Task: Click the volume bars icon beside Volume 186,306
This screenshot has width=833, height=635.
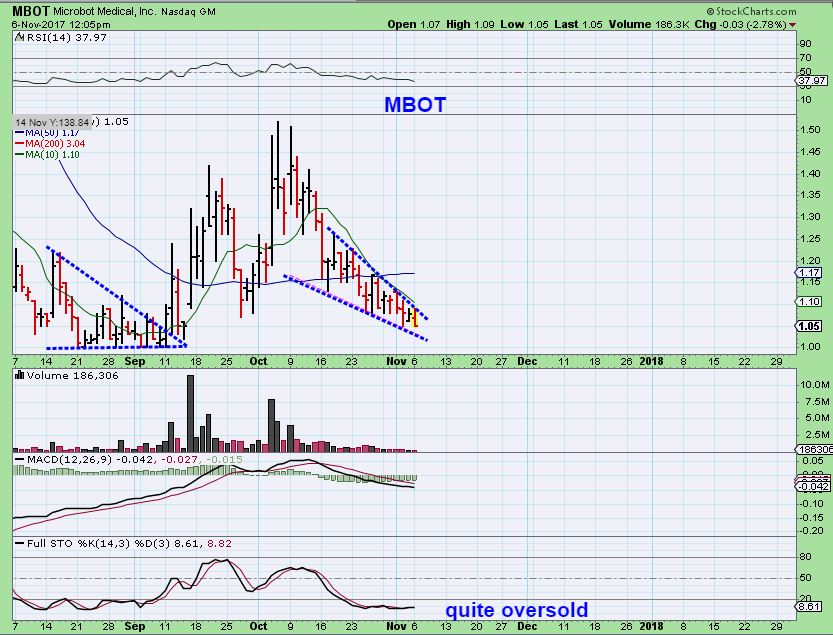Action: pos(20,375)
